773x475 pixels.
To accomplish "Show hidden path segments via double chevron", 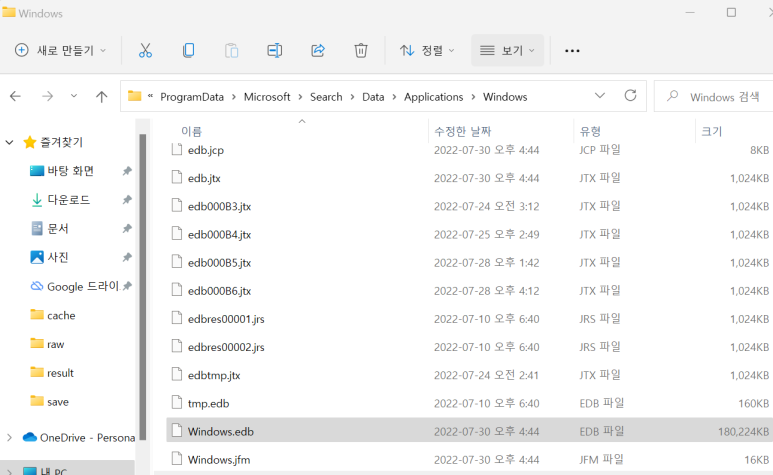I will click(x=150, y=96).
